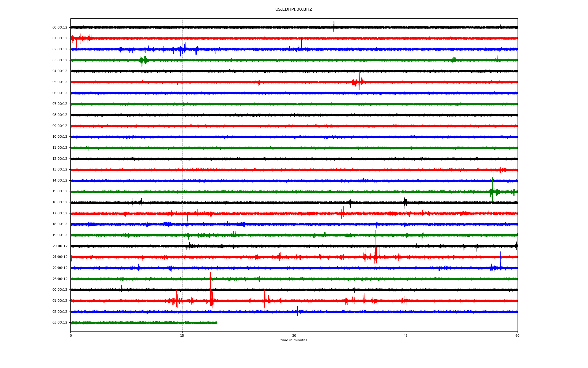Click the large green spike on 15:00:12 trace
This screenshot has height=368, width=588.
click(x=493, y=184)
